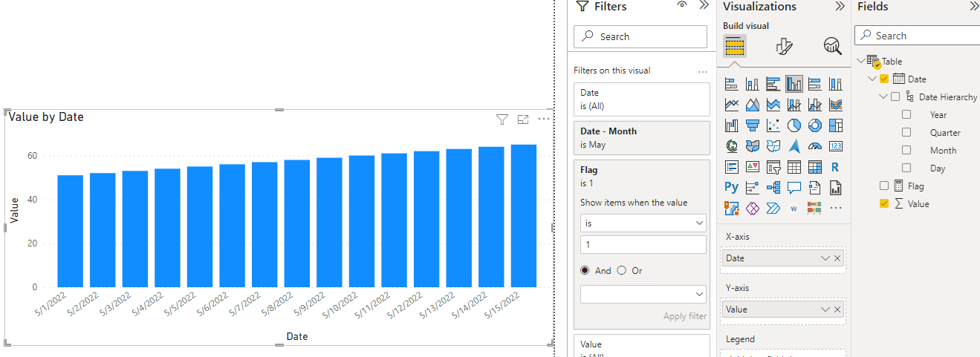The image size is (980, 357).
Task: Toggle the Filters pane eye icon
Action: coord(682,5)
